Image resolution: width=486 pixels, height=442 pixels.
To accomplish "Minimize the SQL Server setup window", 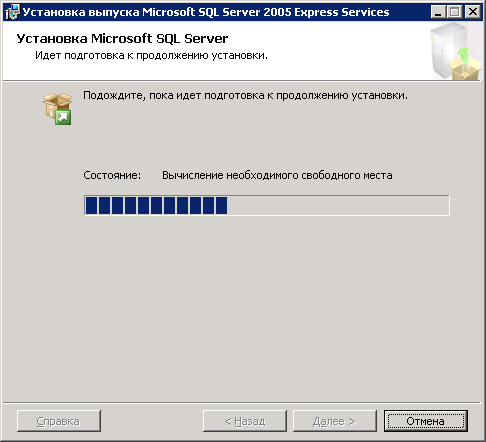I will coord(438,12).
